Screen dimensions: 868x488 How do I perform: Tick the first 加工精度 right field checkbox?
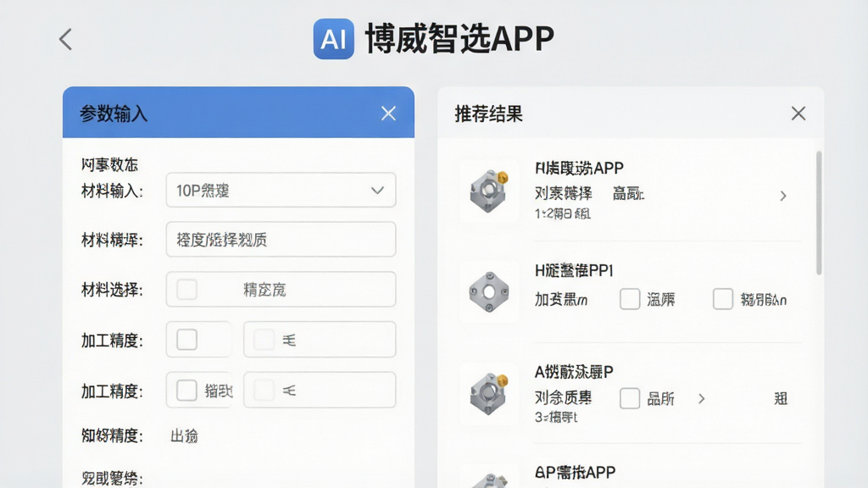pyautogui.click(x=264, y=339)
